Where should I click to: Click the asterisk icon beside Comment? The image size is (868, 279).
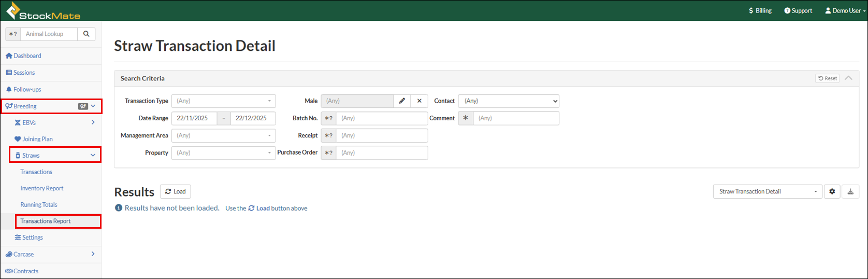point(466,118)
